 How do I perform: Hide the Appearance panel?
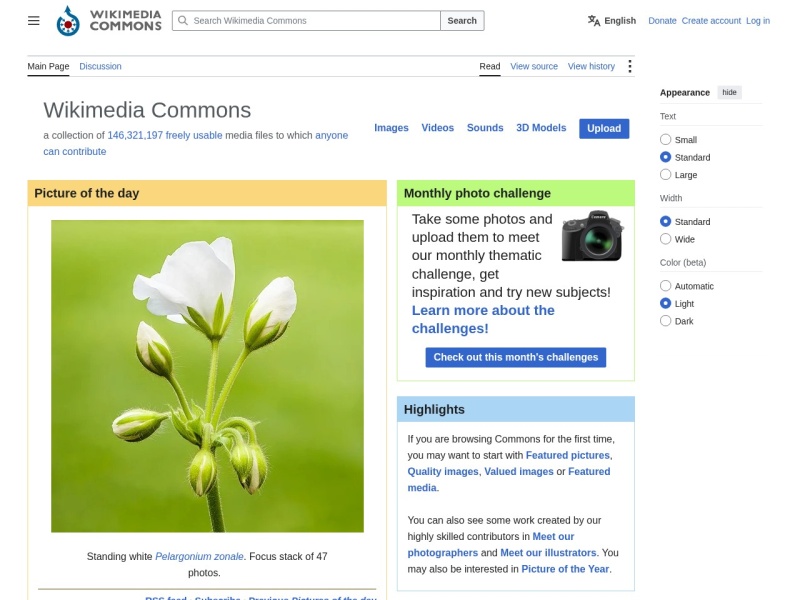[729, 92]
